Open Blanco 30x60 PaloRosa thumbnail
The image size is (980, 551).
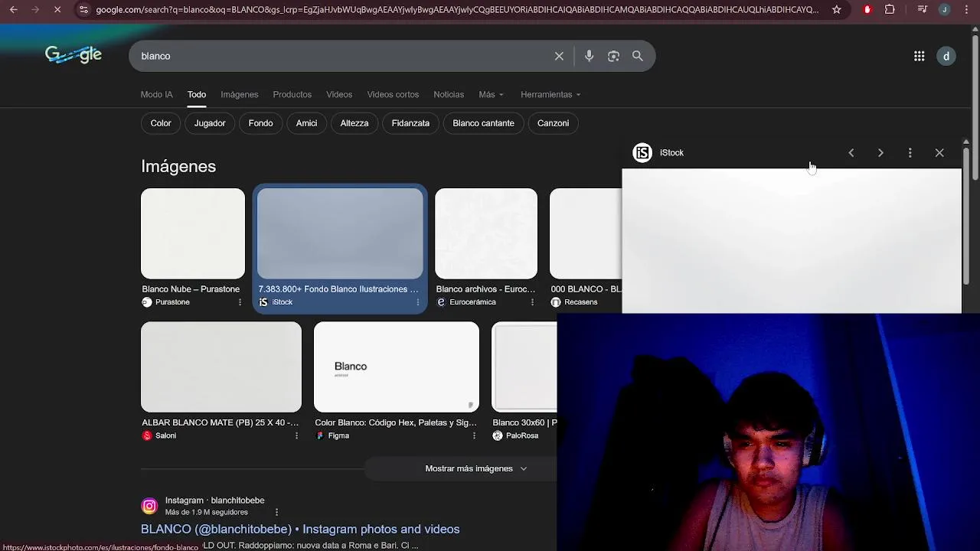pos(524,367)
